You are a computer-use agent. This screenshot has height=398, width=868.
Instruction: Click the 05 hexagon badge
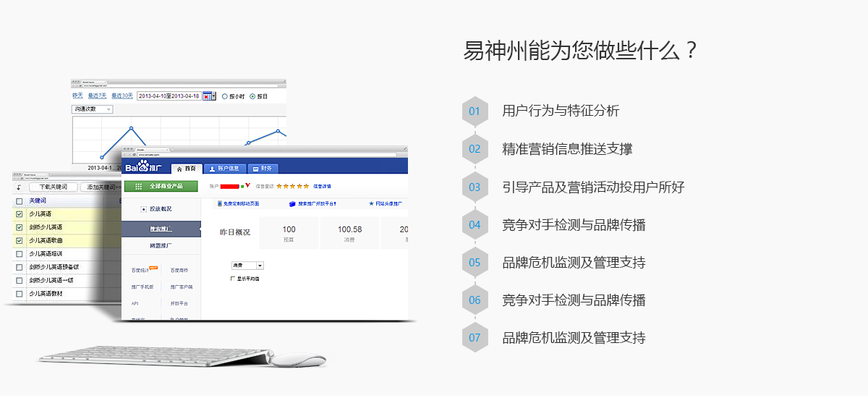pyautogui.click(x=475, y=262)
